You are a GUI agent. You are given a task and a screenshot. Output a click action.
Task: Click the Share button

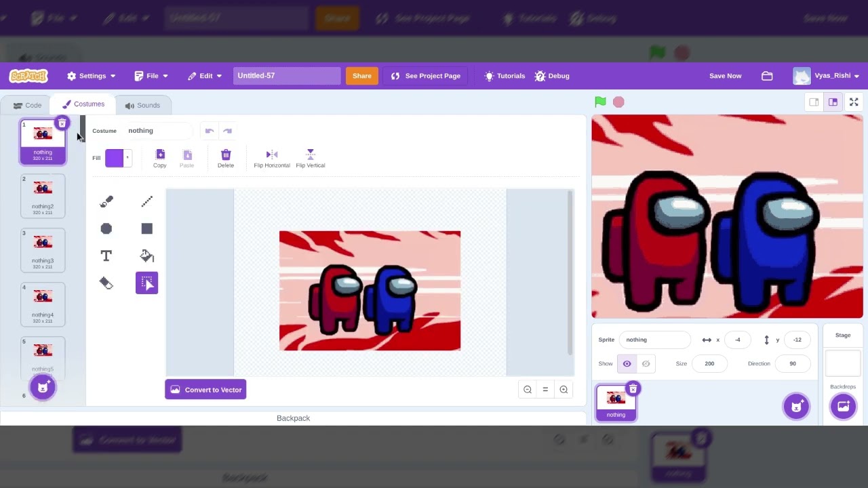point(361,76)
